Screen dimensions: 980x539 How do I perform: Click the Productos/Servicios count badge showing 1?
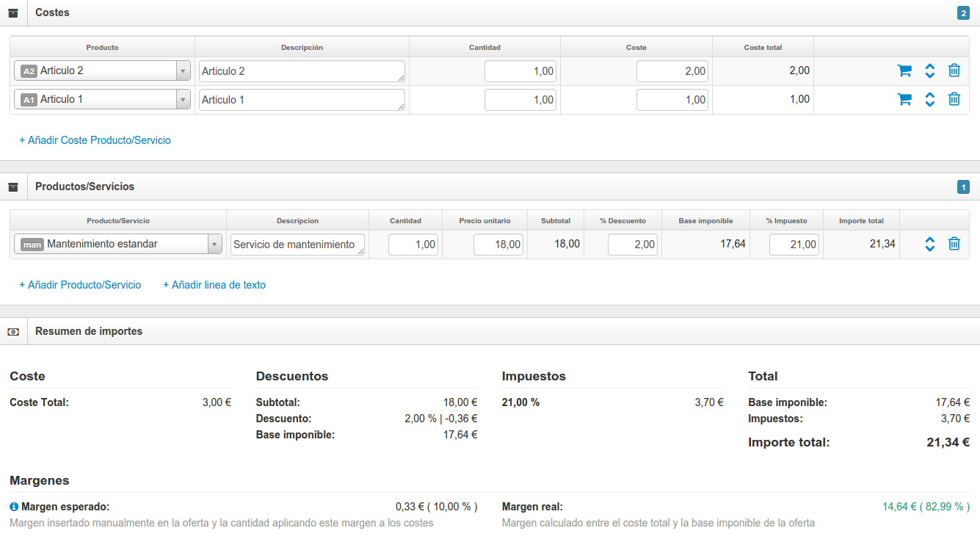pos(963,187)
